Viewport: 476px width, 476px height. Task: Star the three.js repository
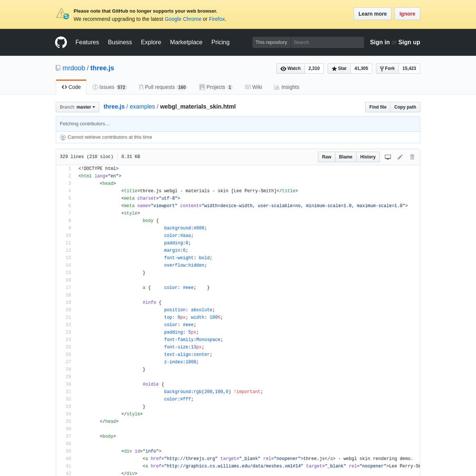[339, 68]
